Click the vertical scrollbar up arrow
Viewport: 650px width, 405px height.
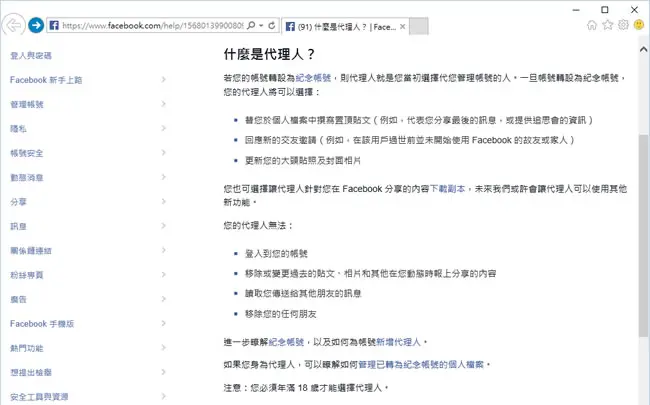click(x=643, y=49)
